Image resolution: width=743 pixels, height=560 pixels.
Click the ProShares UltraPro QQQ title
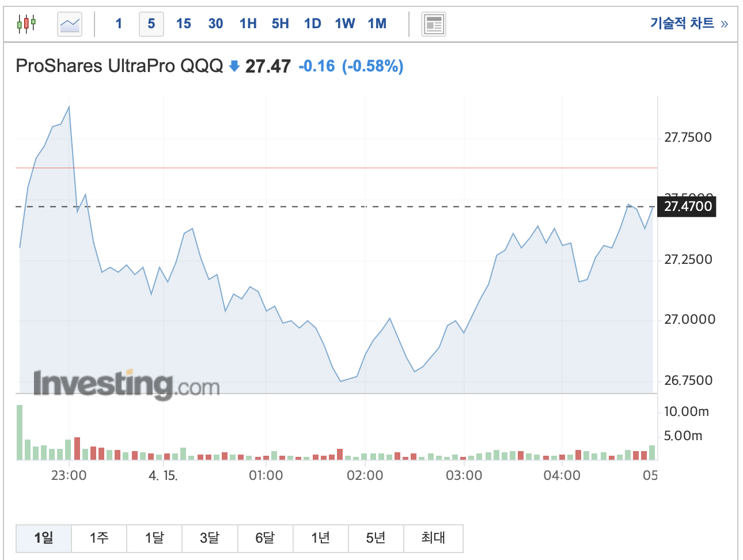click(119, 66)
